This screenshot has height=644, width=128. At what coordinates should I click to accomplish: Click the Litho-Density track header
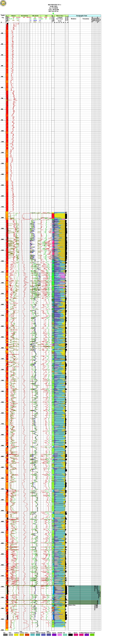[x=35, y=16]
